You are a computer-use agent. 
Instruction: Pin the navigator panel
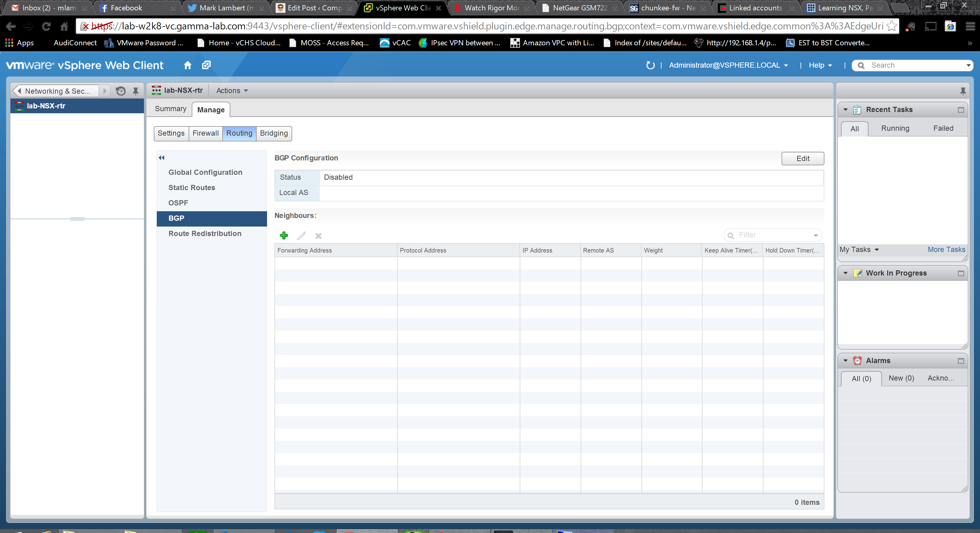pyautogui.click(x=135, y=91)
